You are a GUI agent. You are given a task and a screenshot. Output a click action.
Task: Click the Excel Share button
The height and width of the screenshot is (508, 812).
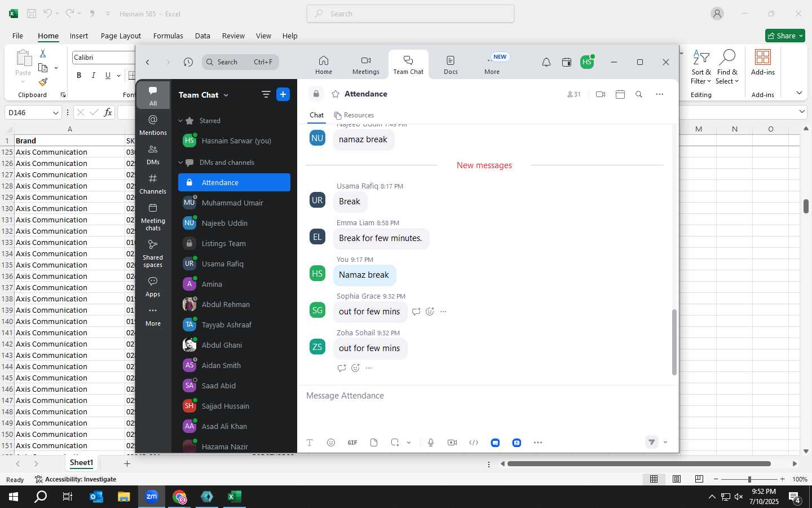pos(785,36)
